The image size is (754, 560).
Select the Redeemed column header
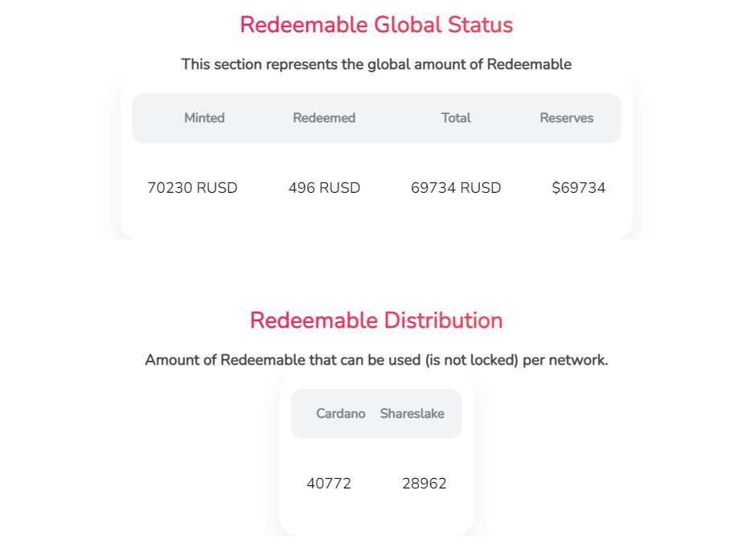(324, 118)
